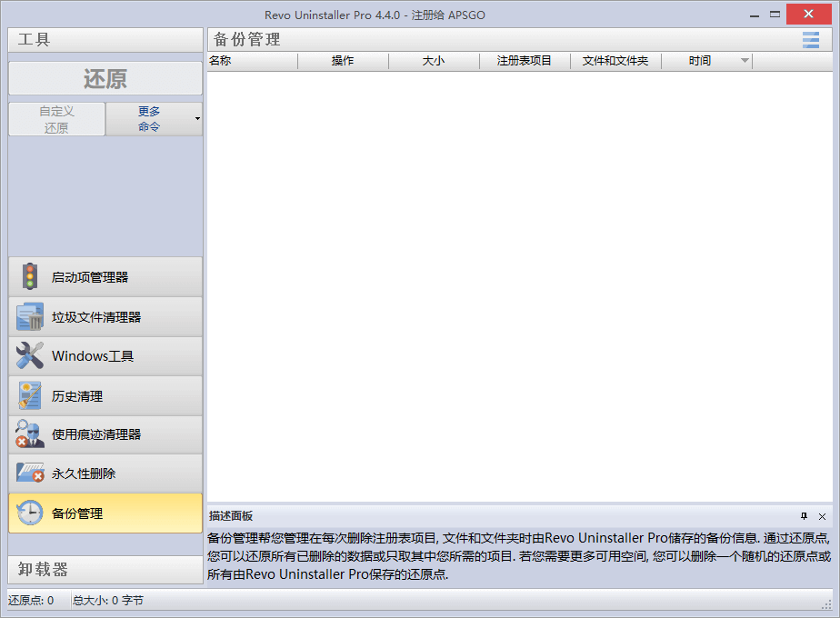
Task: Open Windows工具 entry
Action: tap(105, 356)
